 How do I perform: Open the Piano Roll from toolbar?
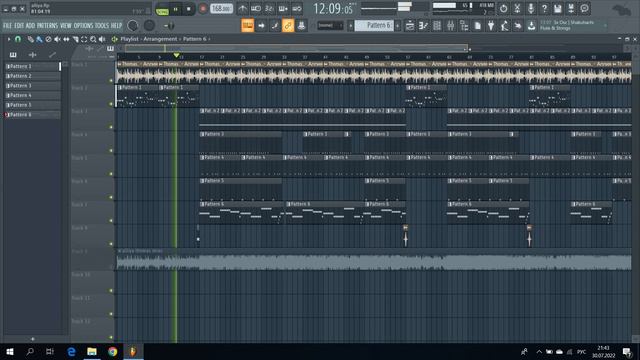423,26
